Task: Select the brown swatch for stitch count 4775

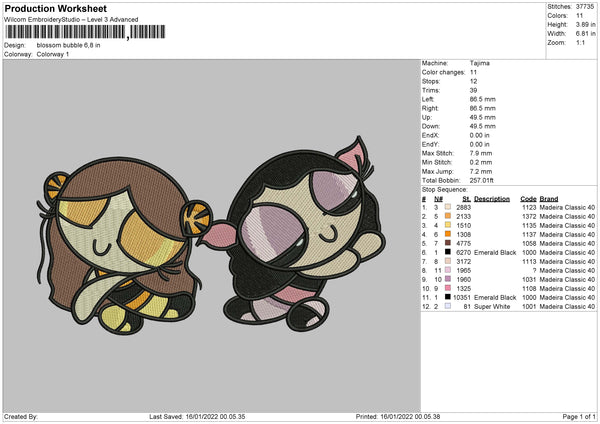Action: tap(448, 243)
